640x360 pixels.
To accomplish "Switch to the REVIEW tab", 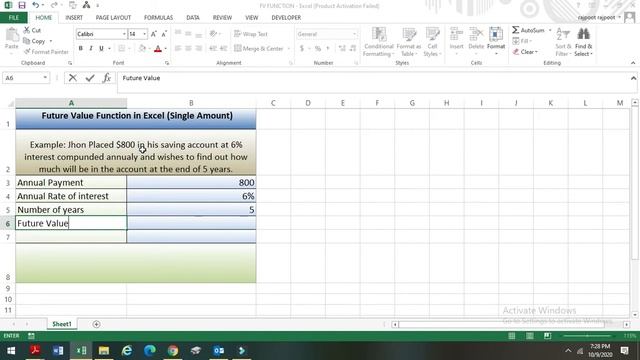I will (x=222, y=18).
